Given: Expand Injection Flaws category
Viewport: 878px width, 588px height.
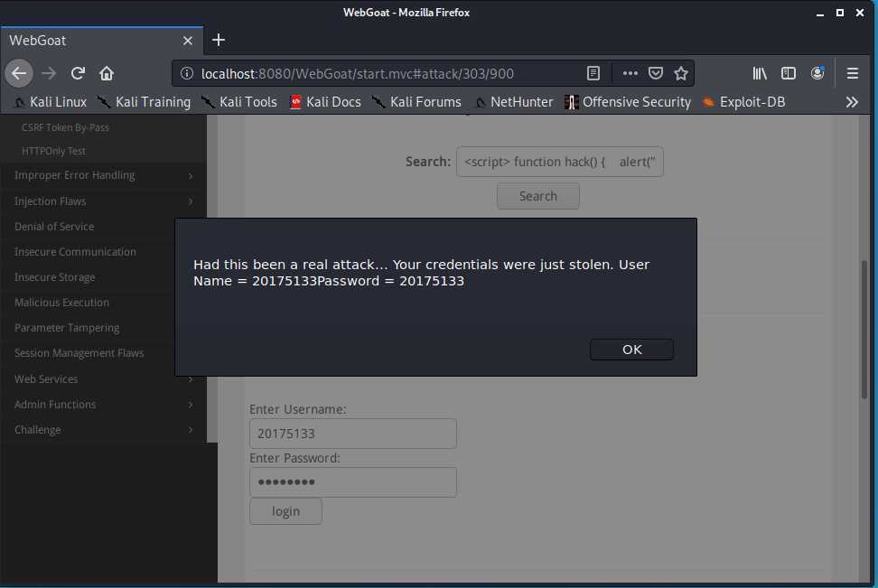Looking at the screenshot, I should tap(103, 201).
